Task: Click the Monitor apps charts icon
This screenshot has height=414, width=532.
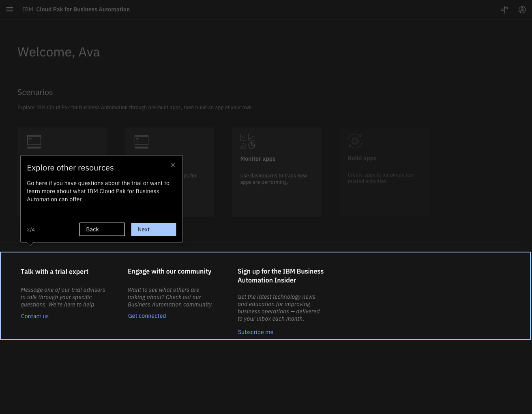Action: pos(247,142)
